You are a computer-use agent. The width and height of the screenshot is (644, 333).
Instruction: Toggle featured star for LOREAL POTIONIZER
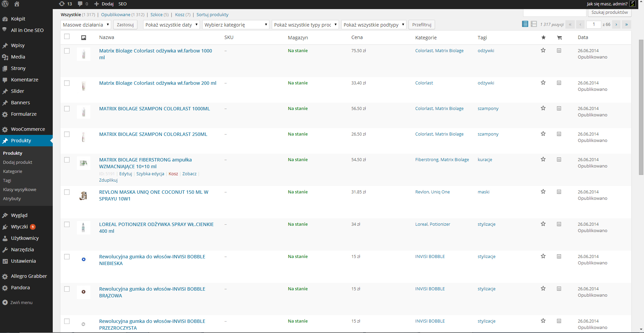click(x=543, y=224)
